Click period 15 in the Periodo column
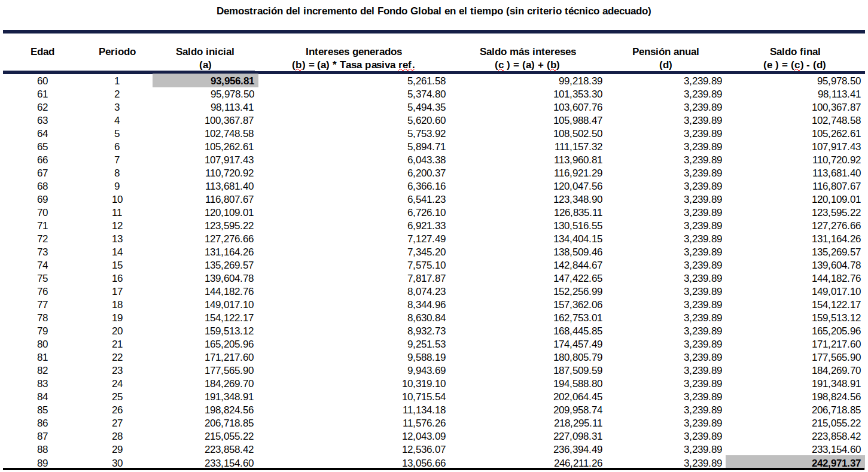The image size is (868, 472). click(x=117, y=265)
